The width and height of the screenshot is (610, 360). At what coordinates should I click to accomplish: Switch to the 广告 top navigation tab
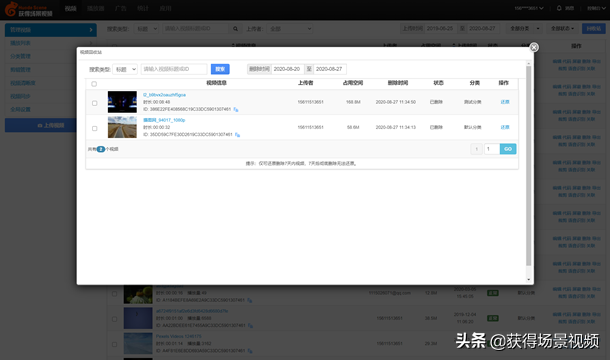tap(121, 9)
